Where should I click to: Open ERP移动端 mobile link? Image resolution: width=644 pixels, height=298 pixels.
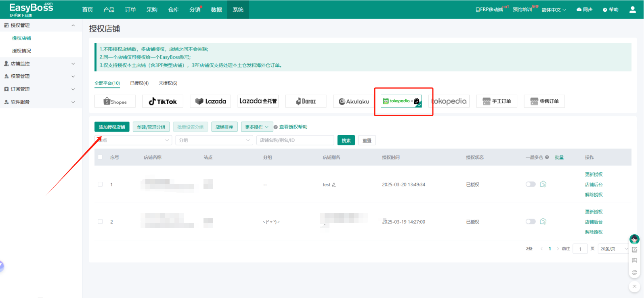(489, 10)
